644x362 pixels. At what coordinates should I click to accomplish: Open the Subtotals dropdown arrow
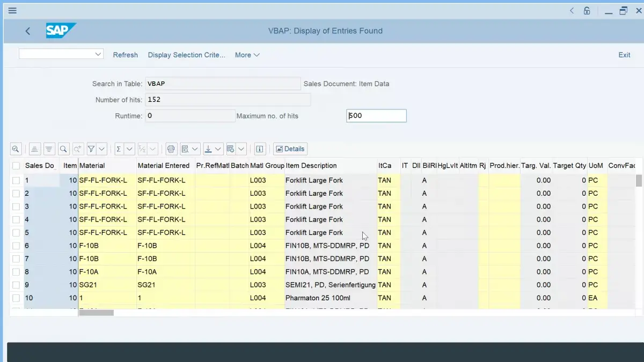pos(153,149)
